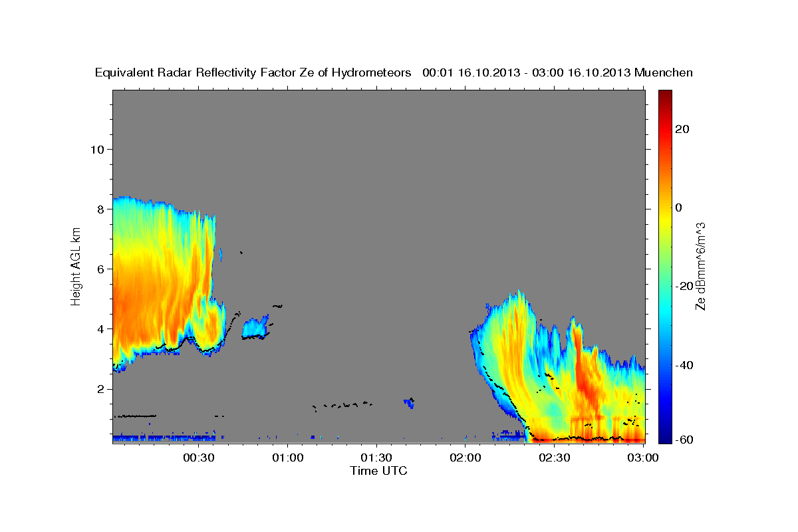Click the 'Height AGL km' y-axis label
Image resolution: width=798 pixels, height=532 pixels.
tap(76, 266)
